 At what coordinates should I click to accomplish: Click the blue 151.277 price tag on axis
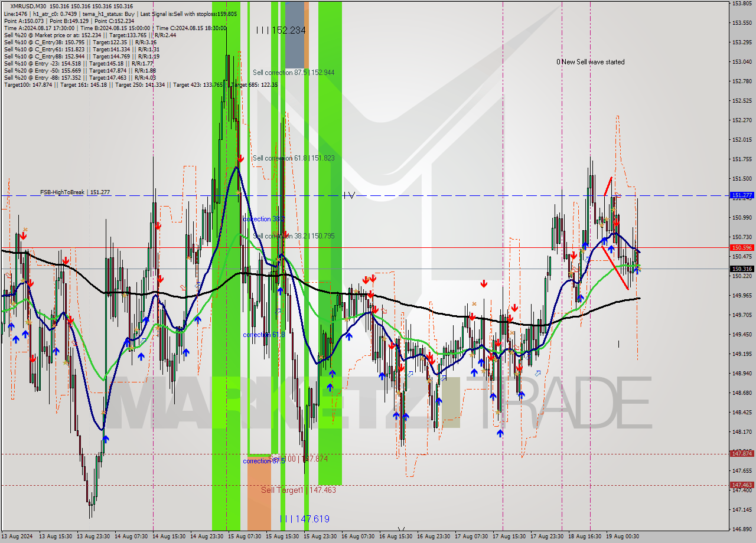click(742, 195)
